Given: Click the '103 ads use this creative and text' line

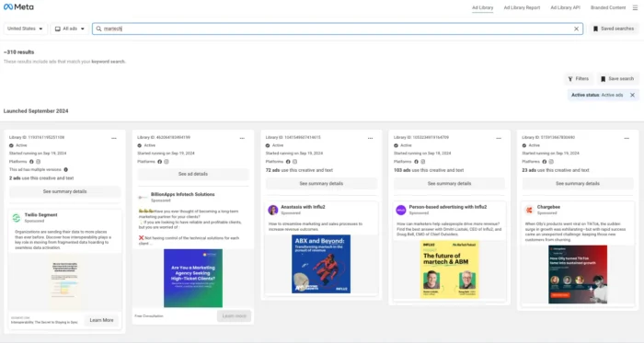Looking at the screenshot, I should [x=429, y=170].
